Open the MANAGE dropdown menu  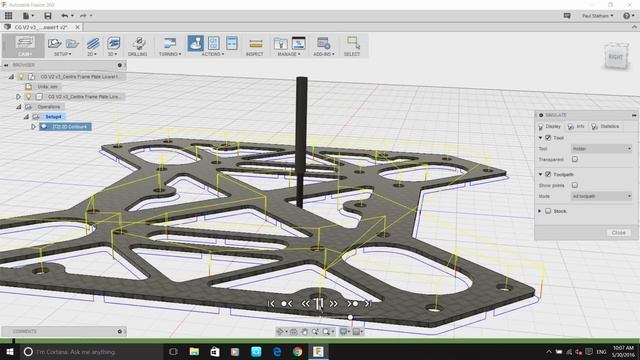click(289, 54)
